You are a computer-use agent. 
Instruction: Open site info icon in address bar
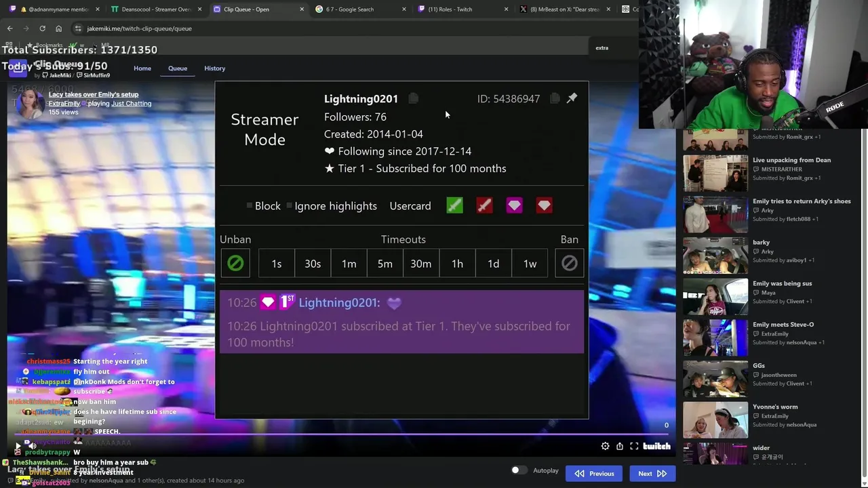78,28
